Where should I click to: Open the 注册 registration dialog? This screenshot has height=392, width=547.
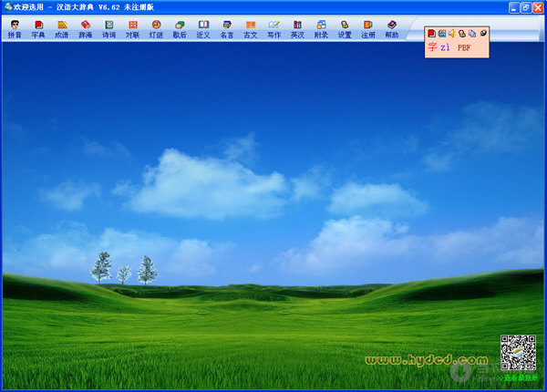368,29
